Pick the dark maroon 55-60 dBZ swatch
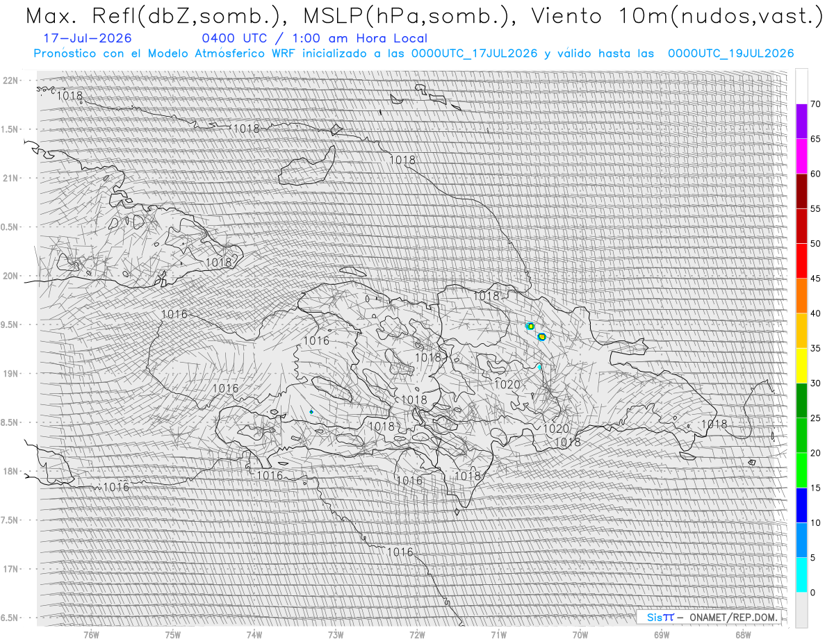Screen dimensions: 834x644 click(x=801, y=191)
